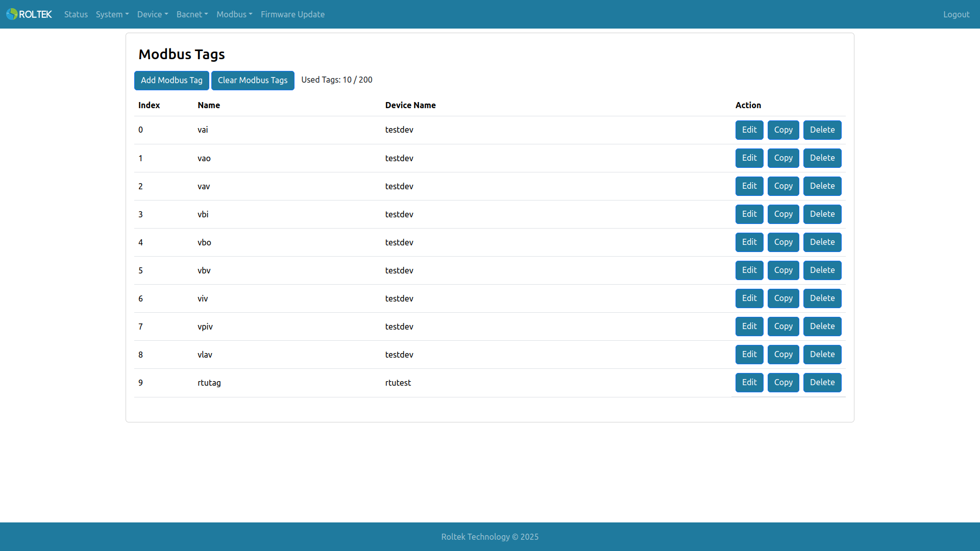Delete the vlav tag
Screen dimensions: 980x551
822,354
